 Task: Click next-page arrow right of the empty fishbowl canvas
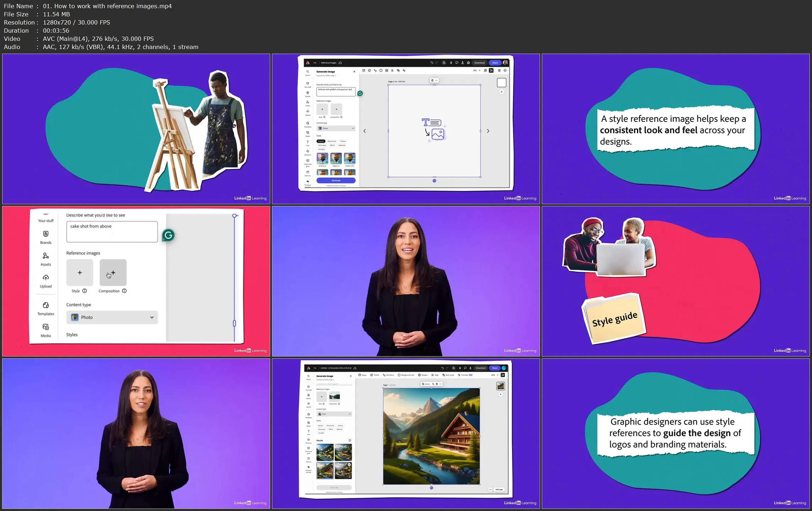click(488, 131)
